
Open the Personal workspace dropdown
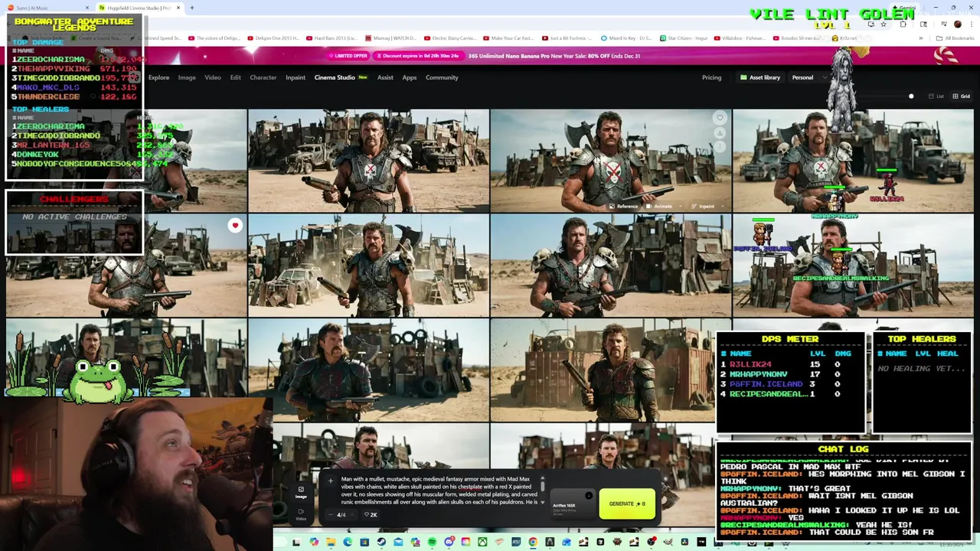point(809,77)
